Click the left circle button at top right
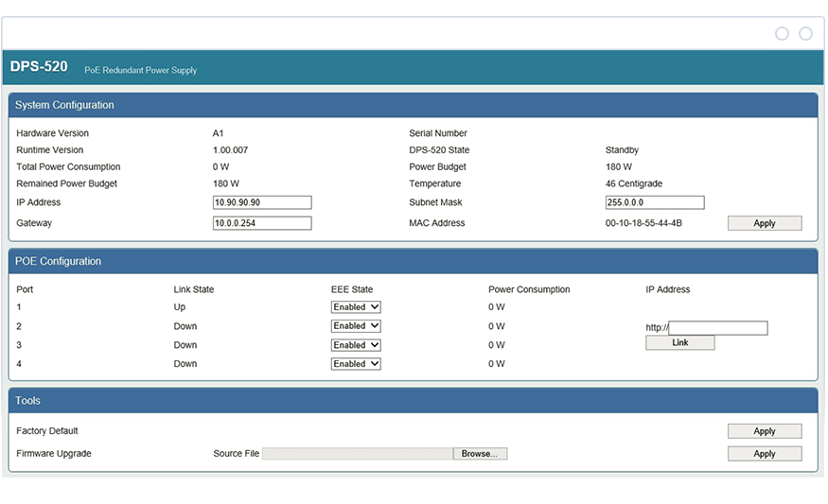Image resolution: width=828 pixels, height=504 pixels. 782,33
